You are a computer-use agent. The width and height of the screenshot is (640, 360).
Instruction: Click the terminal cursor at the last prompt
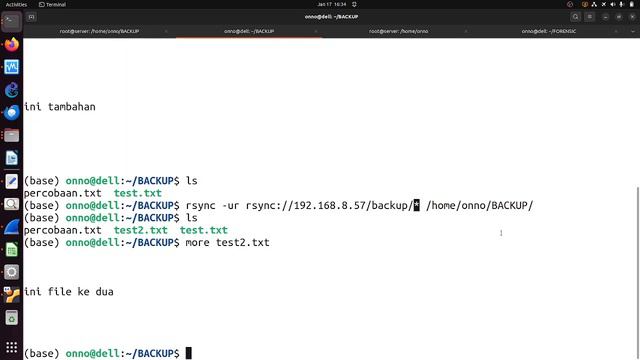[x=189, y=353]
